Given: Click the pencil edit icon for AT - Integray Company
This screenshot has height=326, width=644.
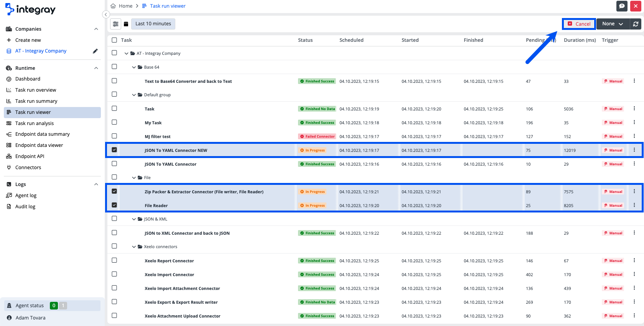Looking at the screenshot, I should (x=95, y=51).
